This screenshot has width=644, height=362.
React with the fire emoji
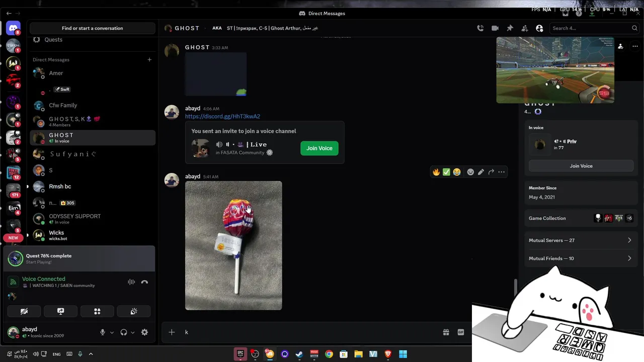point(436,172)
